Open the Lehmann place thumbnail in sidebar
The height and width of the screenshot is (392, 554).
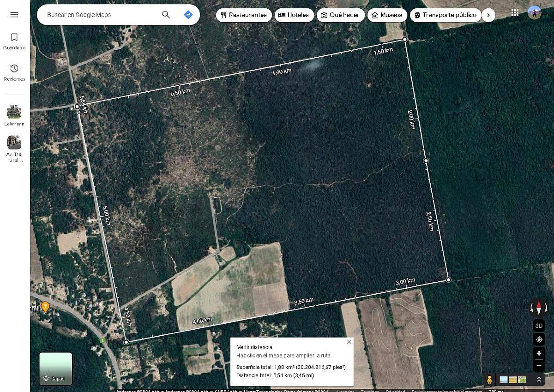tap(14, 112)
